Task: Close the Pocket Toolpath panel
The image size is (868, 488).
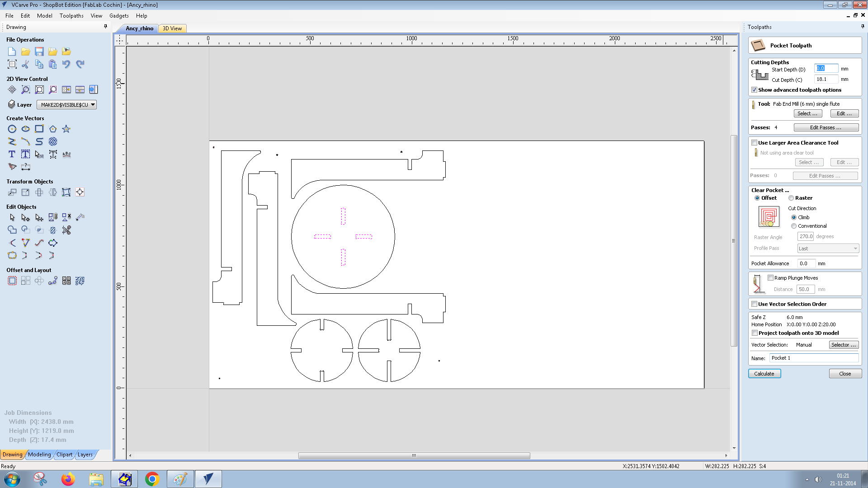Action: 845,374
